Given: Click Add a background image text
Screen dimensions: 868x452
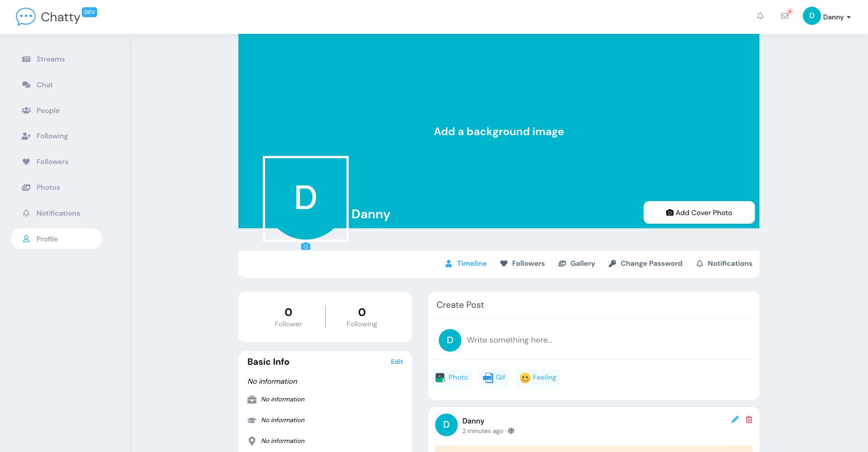Looking at the screenshot, I should tap(499, 132).
